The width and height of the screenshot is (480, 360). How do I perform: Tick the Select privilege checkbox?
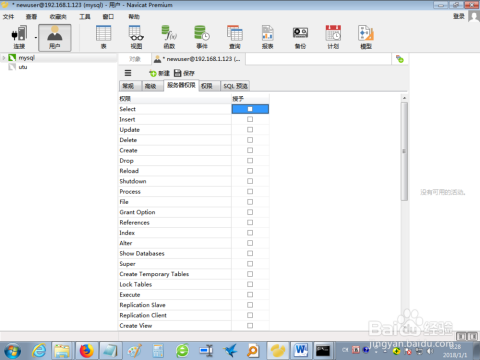coord(250,109)
